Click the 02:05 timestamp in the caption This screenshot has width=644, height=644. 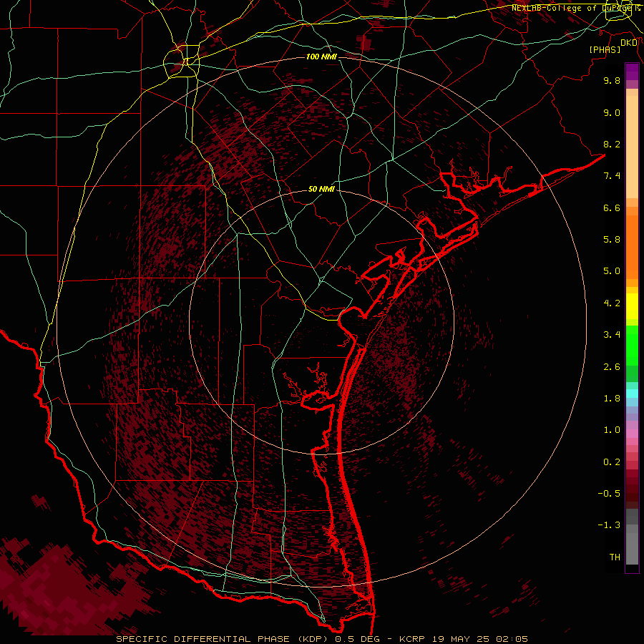pyautogui.click(x=512, y=639)
